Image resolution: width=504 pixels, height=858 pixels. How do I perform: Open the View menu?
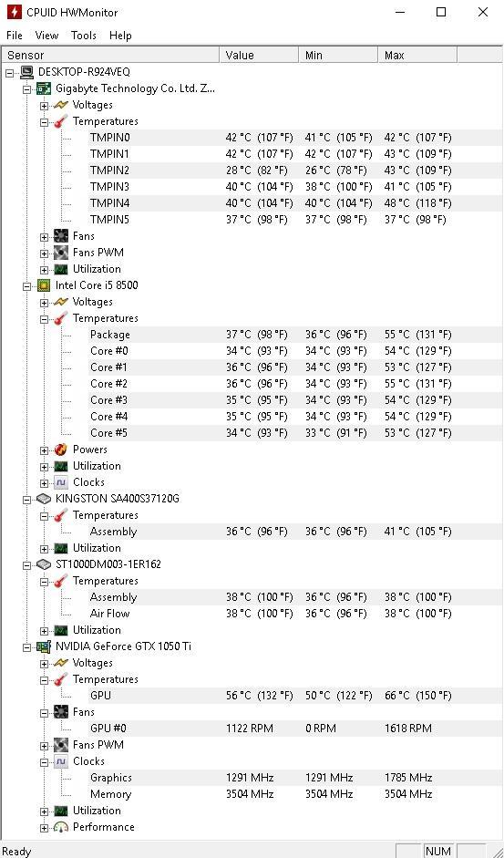click(46, 36)
